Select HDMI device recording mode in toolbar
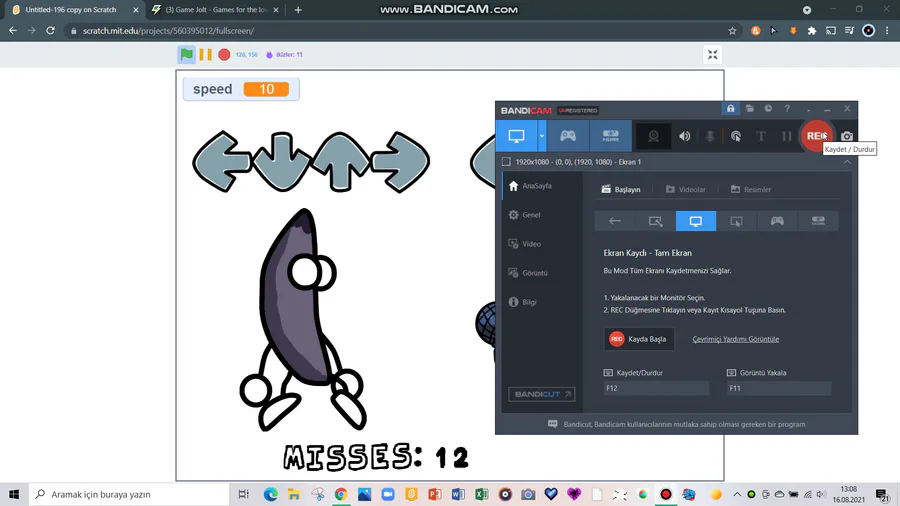The width and height of the screenshot is (900, 506). click(610, 136)
